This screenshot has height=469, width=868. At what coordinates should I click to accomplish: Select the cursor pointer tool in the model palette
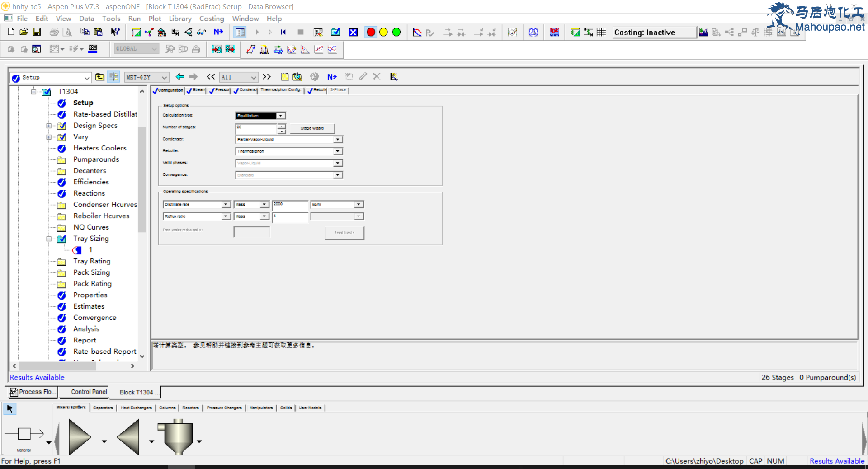click(9, 409)
